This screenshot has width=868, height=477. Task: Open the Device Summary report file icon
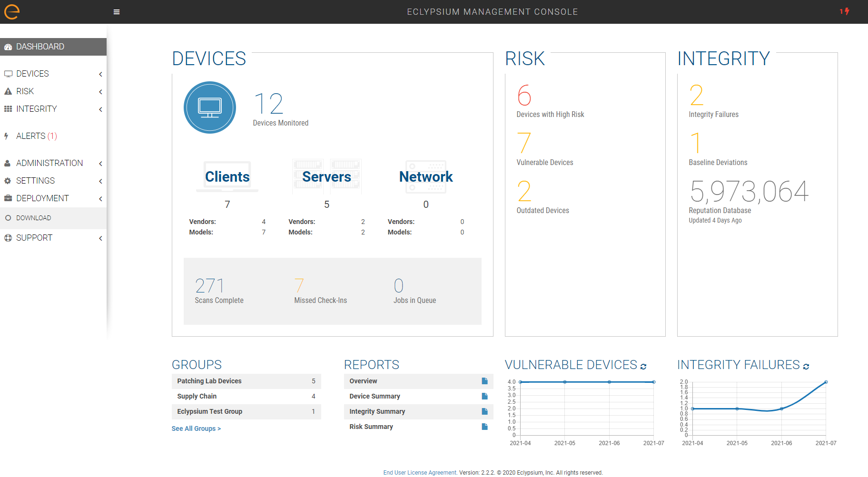[484, 396]
